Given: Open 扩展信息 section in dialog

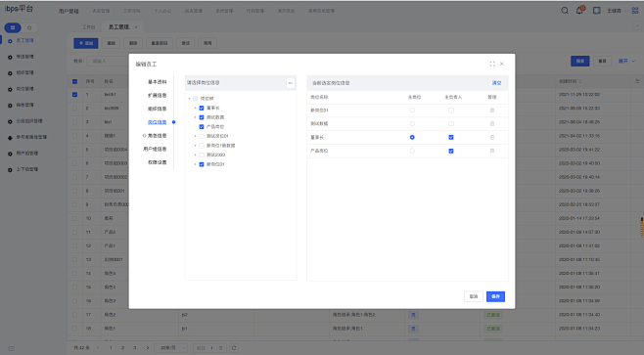Looking at the screenshot, I should click(x=158, y=96).
